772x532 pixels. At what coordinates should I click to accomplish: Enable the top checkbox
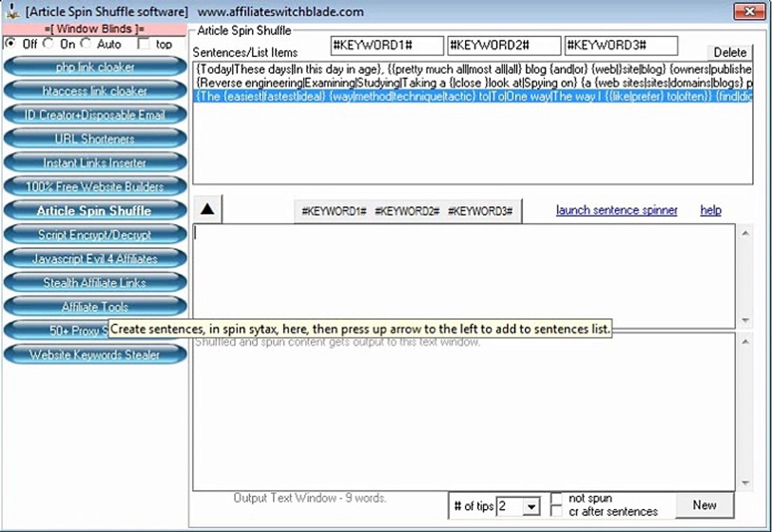coord(143,44)
